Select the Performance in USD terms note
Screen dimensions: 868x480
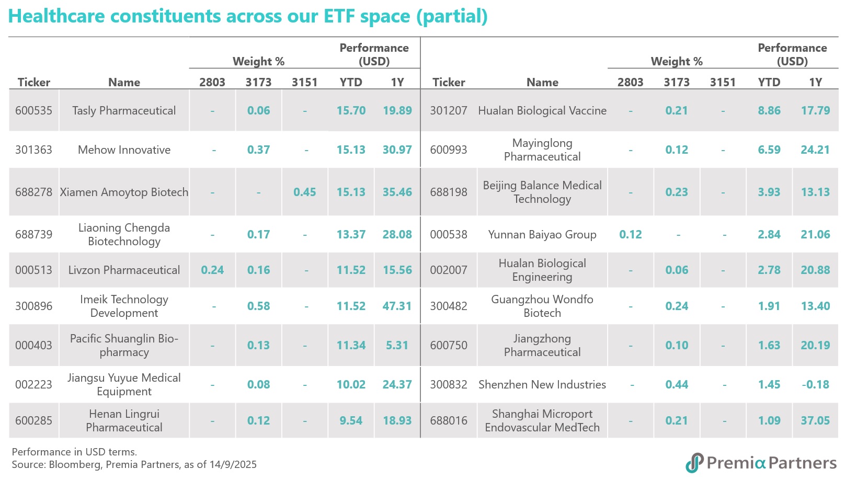tap(74, 452)
